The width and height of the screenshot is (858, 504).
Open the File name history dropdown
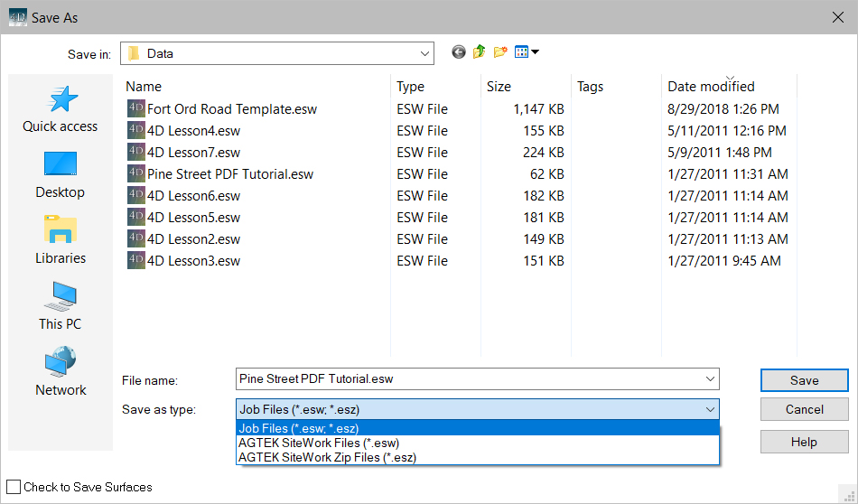click(x=709, y=379)
